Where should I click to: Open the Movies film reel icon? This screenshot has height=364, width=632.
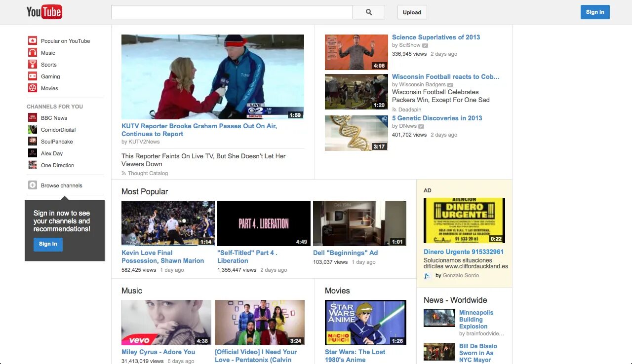click(x=33, y=88)
